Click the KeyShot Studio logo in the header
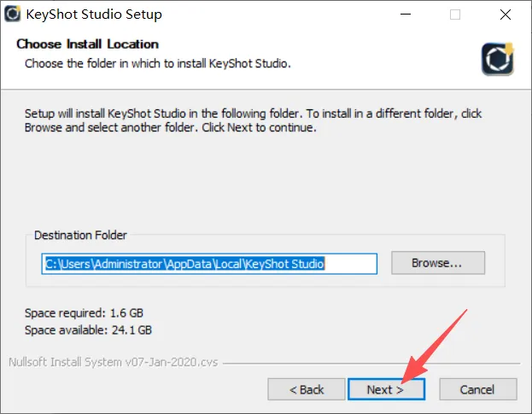 [x=495, y=57]
